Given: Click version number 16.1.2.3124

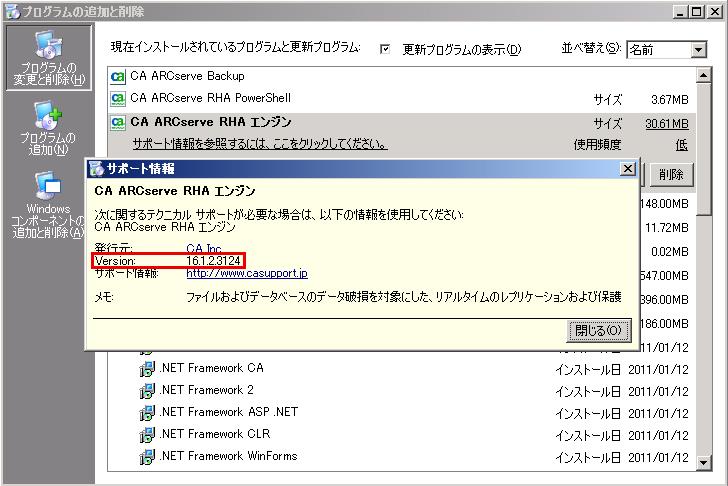Looking at the screenshot, I should tap(214, 261).
